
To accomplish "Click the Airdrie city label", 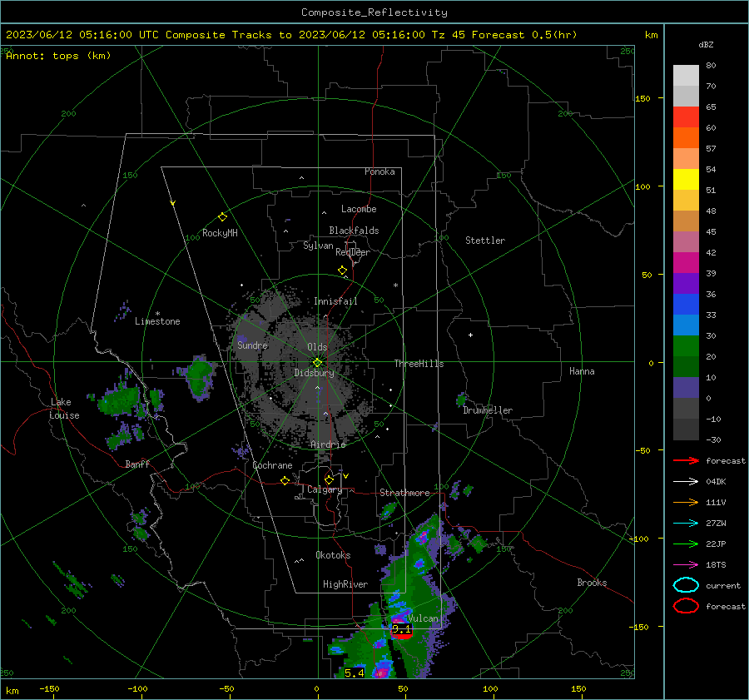I will 328,444.
